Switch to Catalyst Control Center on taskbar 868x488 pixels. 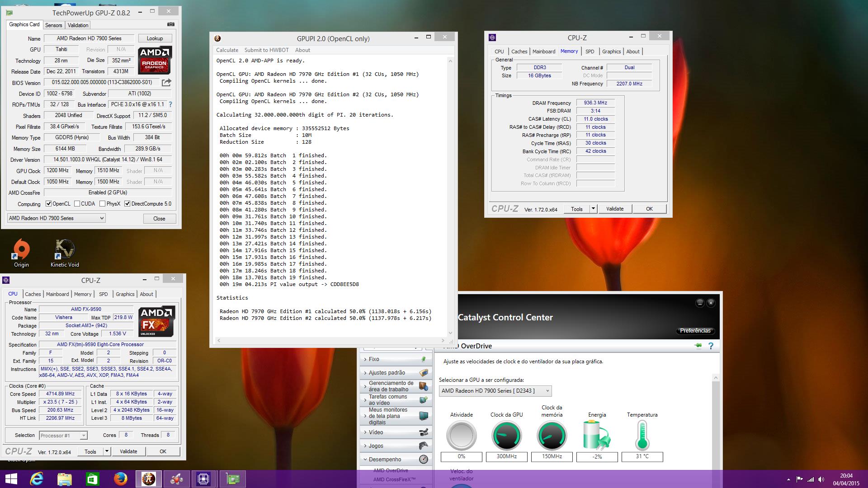point(176,479)
